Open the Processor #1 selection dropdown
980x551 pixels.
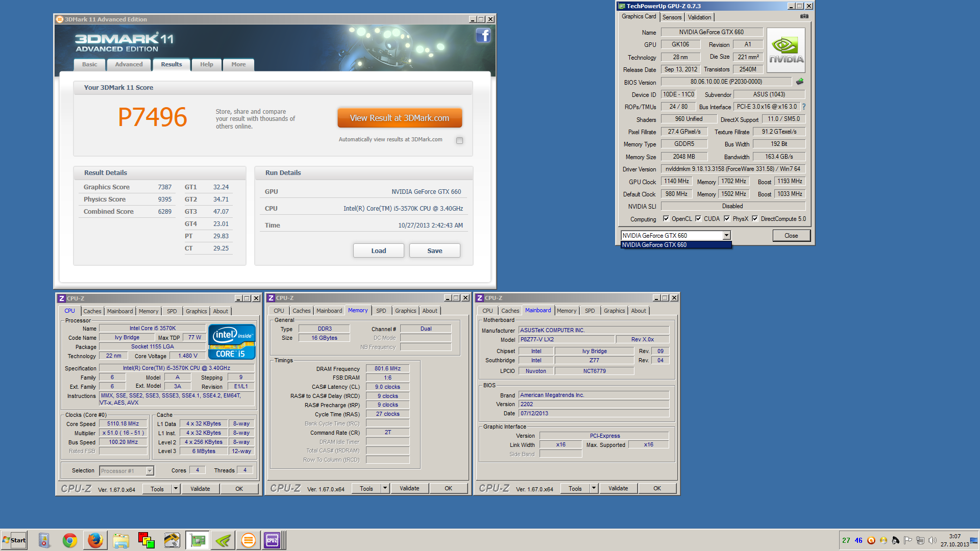pos(150,471)
